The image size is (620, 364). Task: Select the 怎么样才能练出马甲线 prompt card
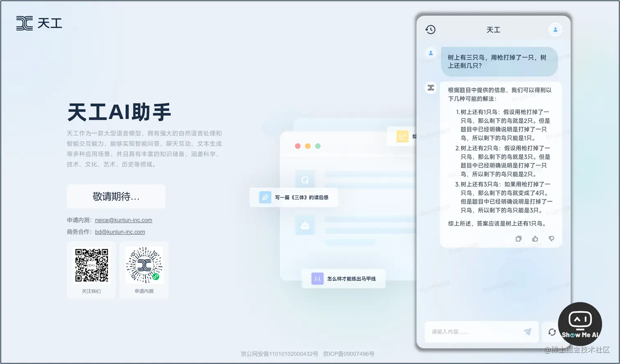[344, 279]
